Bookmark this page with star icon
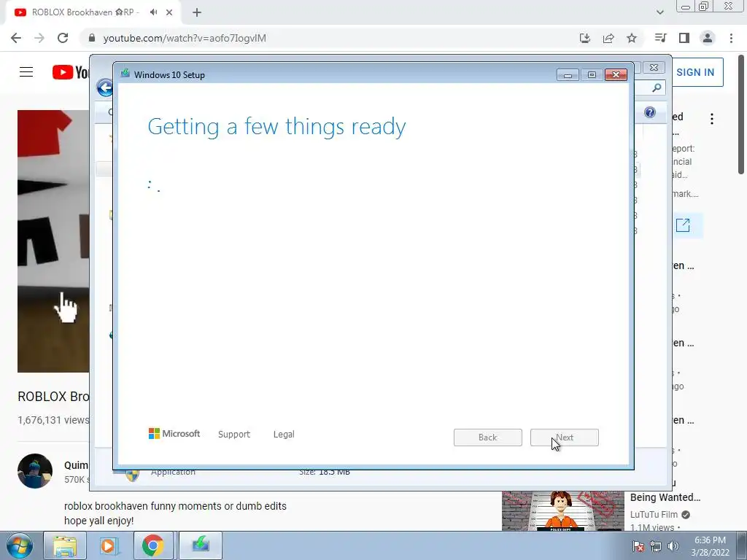This screenshot has width=747, height=560. pyautogui.click(x=632, y=38)
